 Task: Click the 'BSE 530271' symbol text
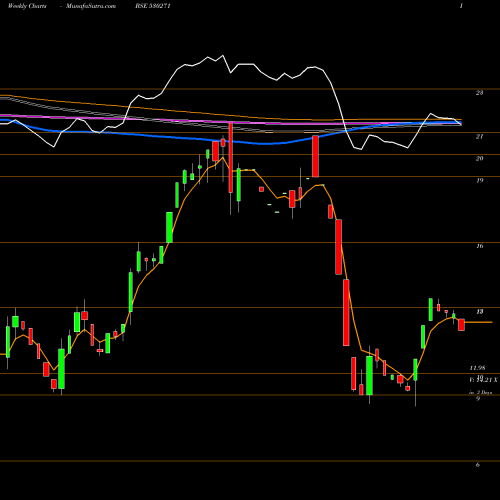[x=153, y=6]
